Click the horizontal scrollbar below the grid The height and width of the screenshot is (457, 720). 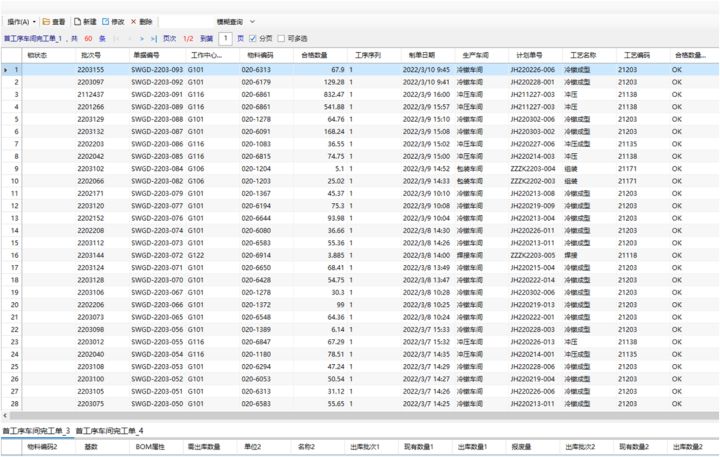pos(363,416)
